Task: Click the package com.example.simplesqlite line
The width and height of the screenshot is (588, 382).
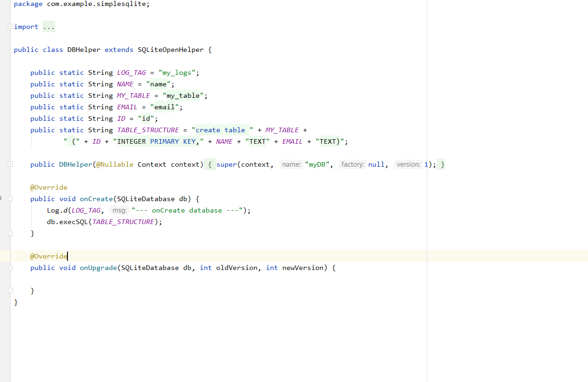Action: pos(82,4)
